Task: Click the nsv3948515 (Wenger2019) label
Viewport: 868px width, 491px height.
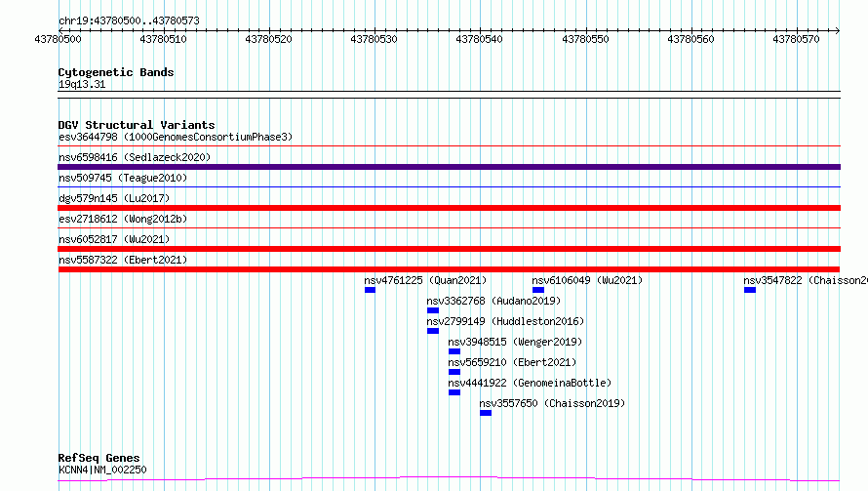Action: click(x=515, y=342)
